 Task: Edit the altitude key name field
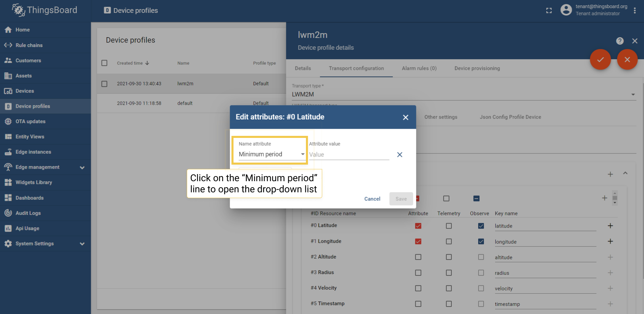tap(545, 257)
